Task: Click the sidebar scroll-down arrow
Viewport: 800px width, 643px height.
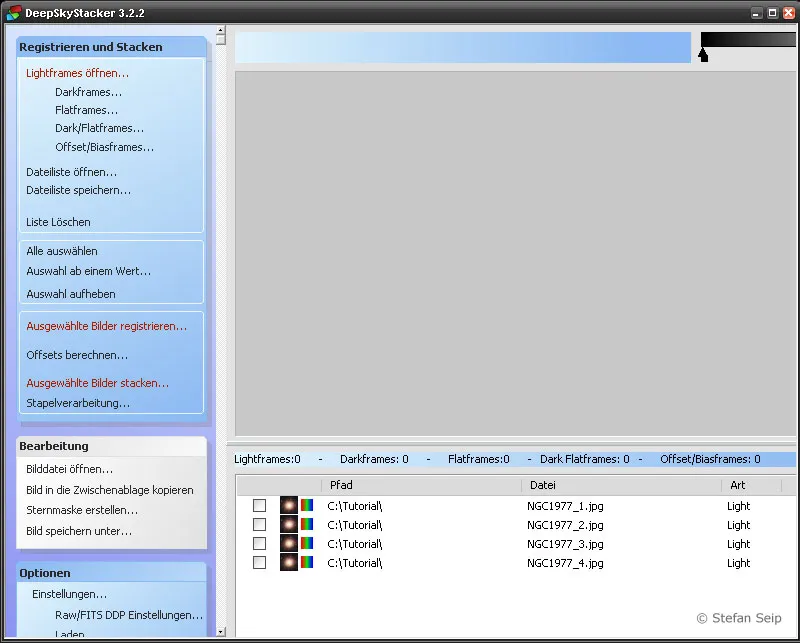Action: point(220,632)
